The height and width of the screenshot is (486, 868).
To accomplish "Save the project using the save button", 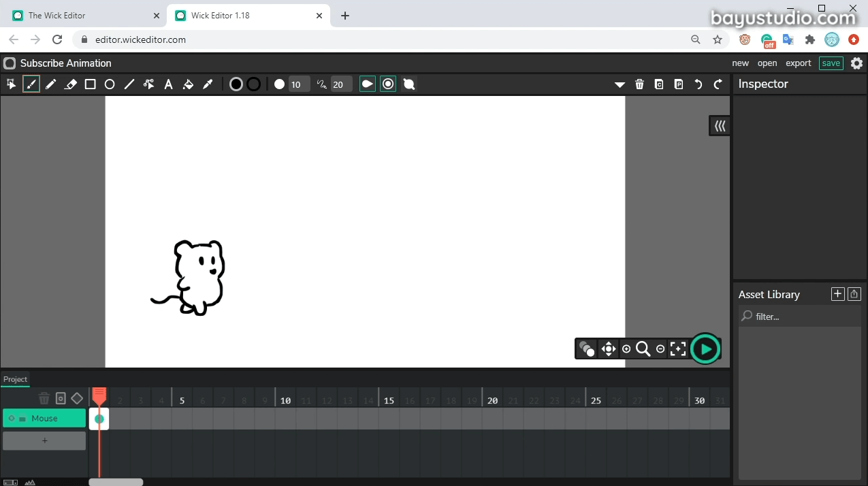I will (831, 63).
